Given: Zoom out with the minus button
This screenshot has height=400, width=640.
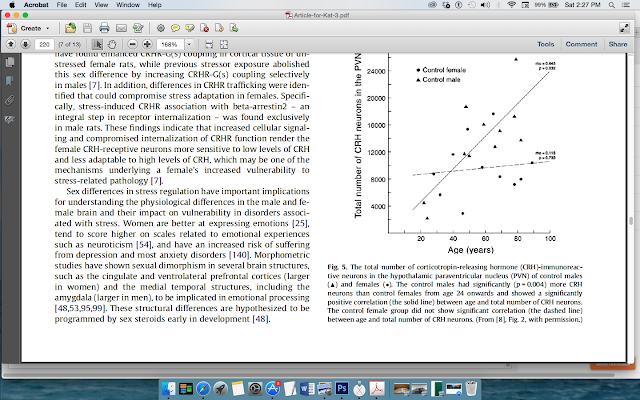Looking at the screenshot, I should (132, 44).
